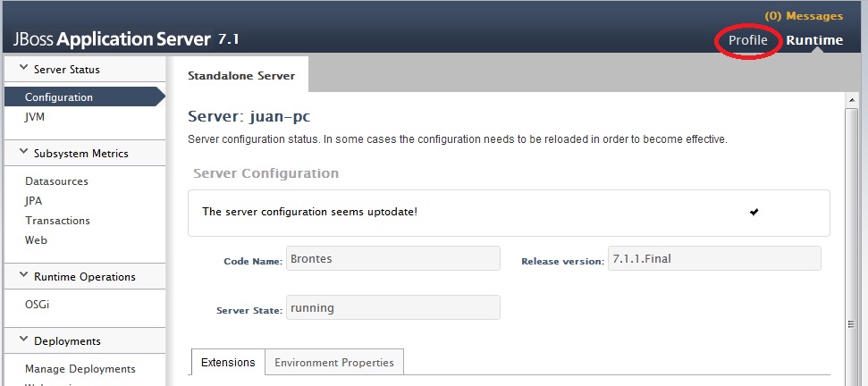Image resolution: width=868 pixels, height=386 pixels.
Task: Open Datasources metrics
Action: click(x=56, y=181)
